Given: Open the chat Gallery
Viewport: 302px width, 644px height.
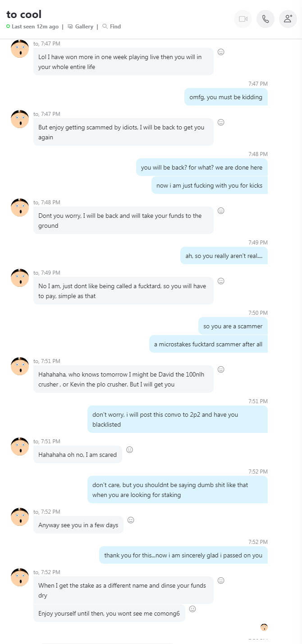Looking at the screenshot, I should (81, 27).
